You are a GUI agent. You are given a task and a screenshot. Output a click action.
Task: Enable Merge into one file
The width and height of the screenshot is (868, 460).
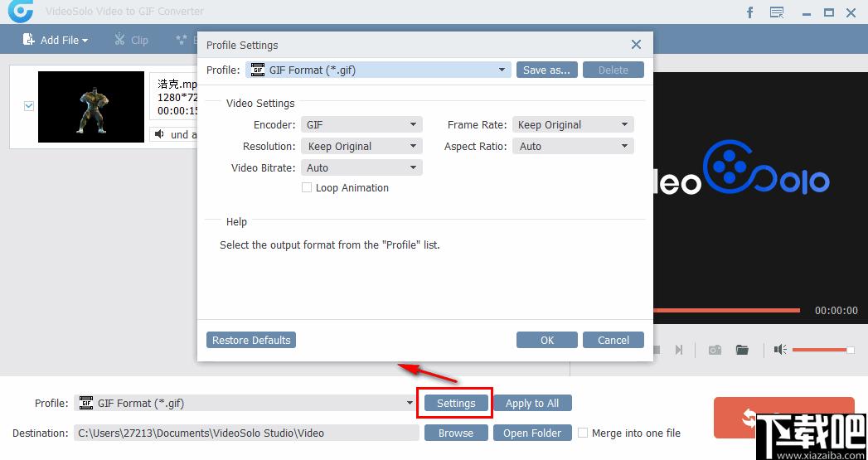(x=582, y=433)
